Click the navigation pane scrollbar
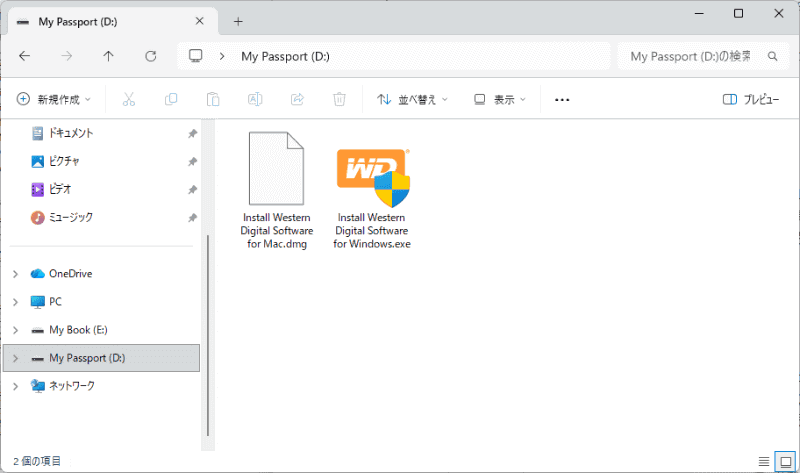 tap(208, 336)
